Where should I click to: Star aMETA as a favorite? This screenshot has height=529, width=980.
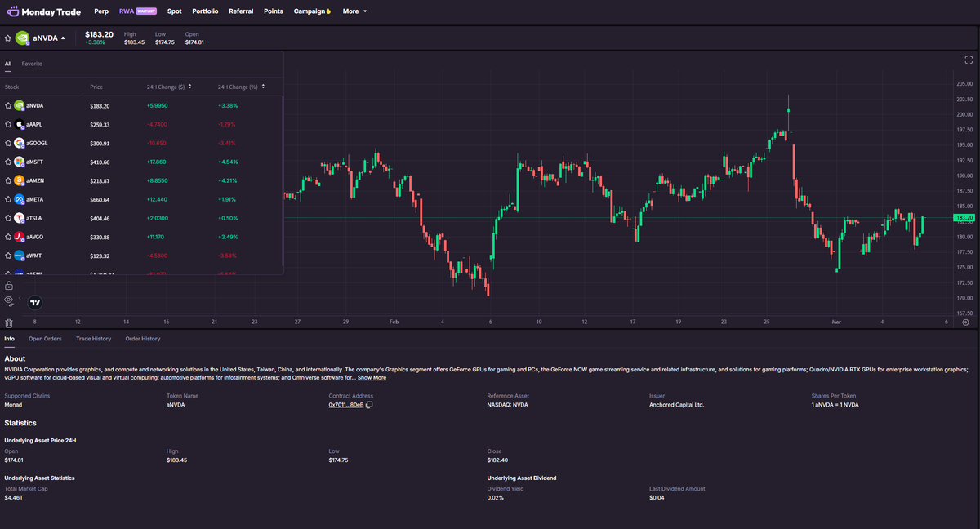tap(8, 199)
